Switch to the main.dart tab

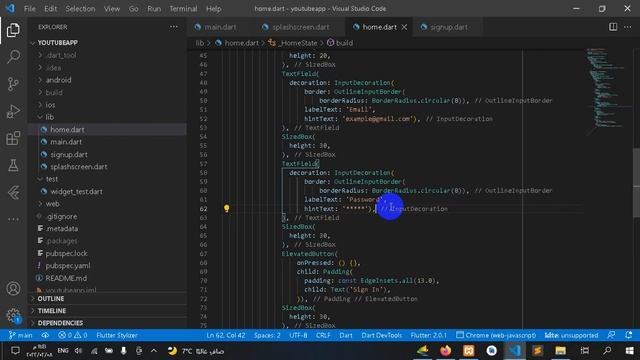coord(221,27)
